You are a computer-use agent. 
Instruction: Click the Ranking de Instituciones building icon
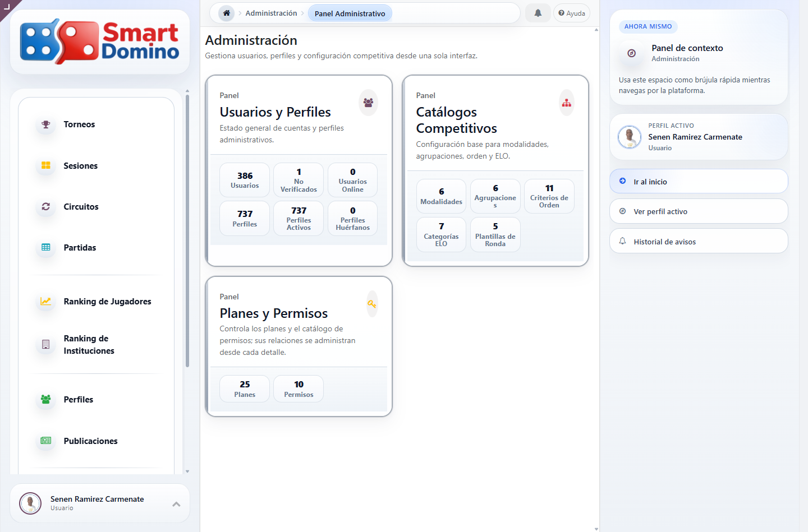point(46,344)
